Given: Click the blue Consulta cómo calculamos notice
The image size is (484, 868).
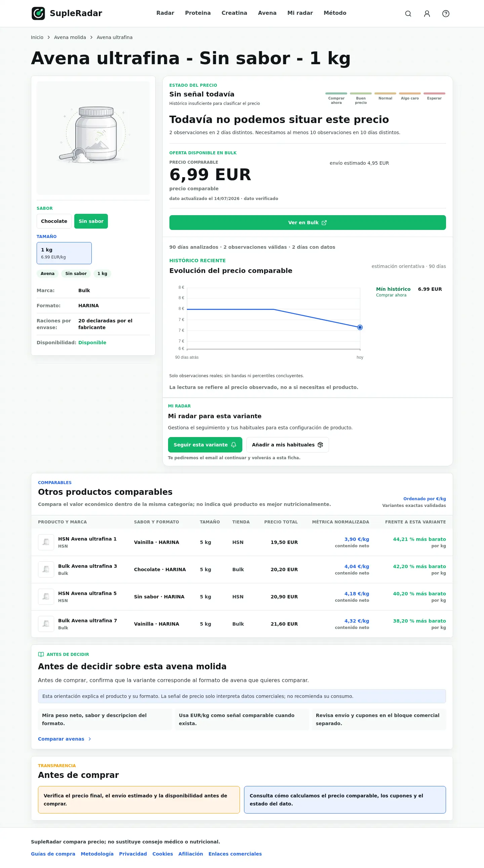Looking at the screenshot, I should (345, 800).
